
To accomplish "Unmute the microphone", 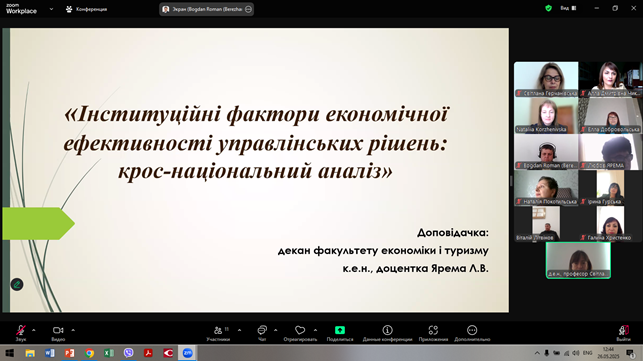I will [x=21, y=333].
